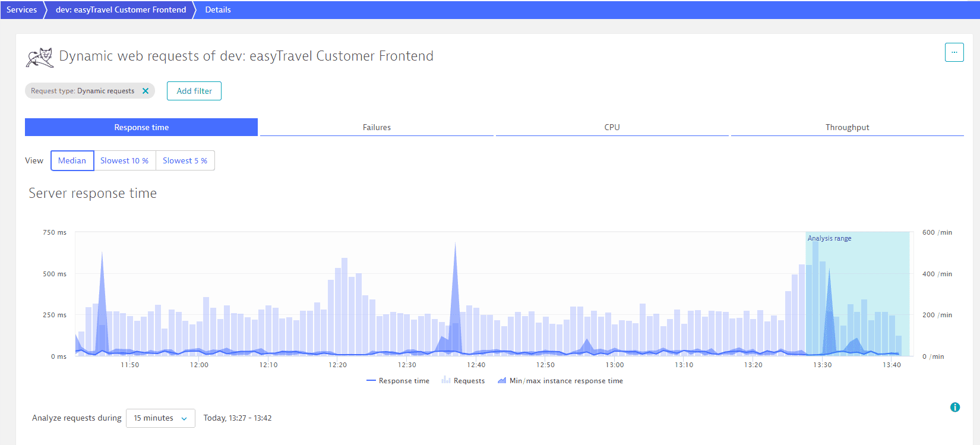The image size is (980, 445).
Task: Go to Services breadcrumb
Action: pyautogui.click(x=21, y=10)
